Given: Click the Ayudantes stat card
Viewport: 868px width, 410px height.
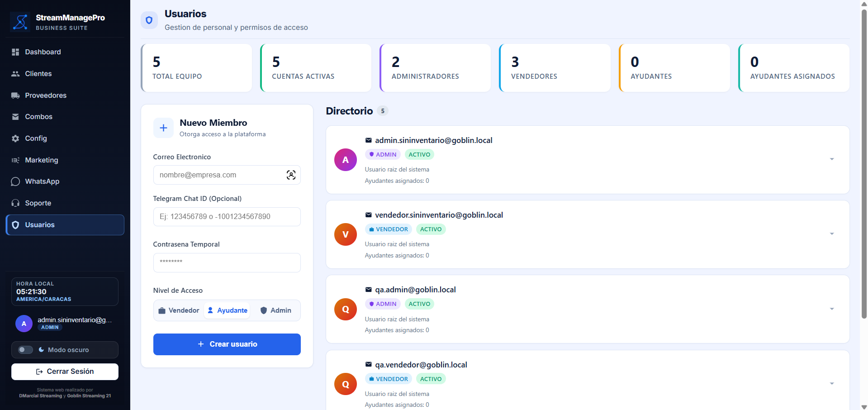Looking at the screenshot, I should (x=674, y=68).
